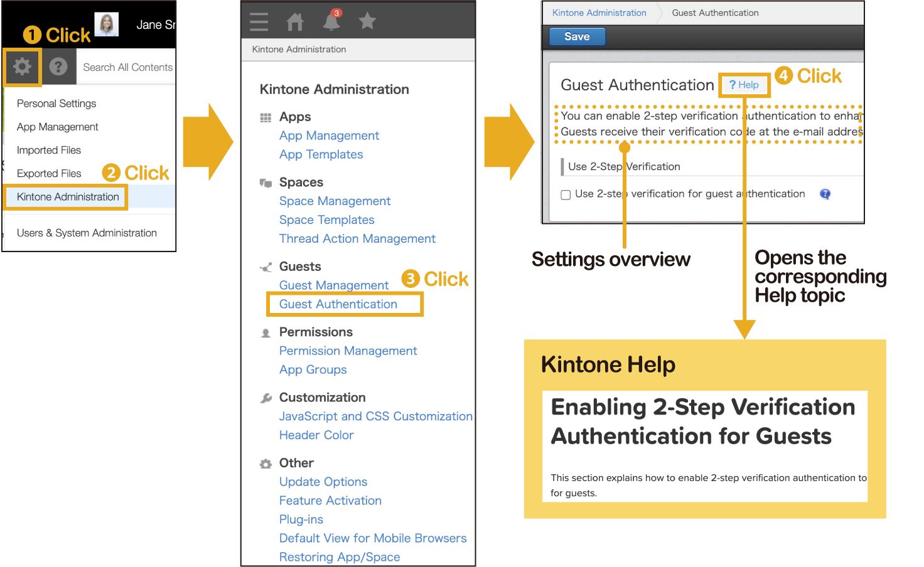Open the Help link next to Guest Authentication
This screenshot has height=567, width=924.
(x=744, y=85)
